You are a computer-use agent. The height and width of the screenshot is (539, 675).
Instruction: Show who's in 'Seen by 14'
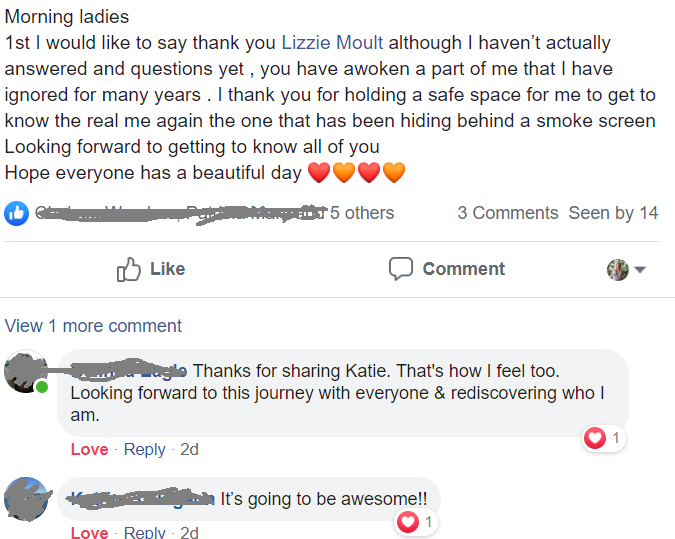click(x=613, y=213)
